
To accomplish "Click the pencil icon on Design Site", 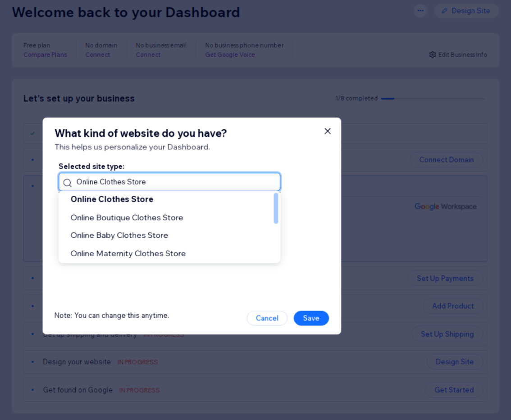I will pos(445,11).
